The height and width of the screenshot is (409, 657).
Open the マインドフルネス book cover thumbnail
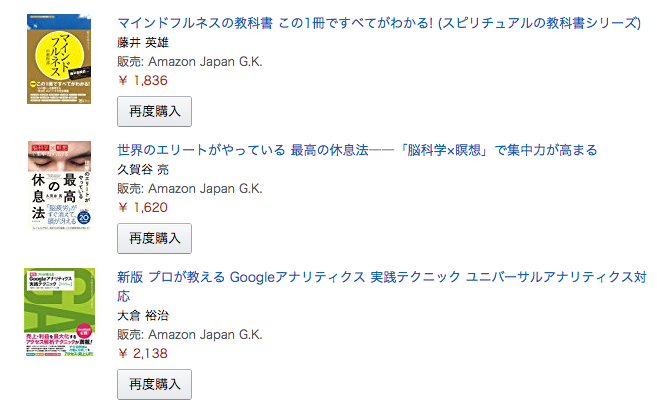[x=59, y=59]
